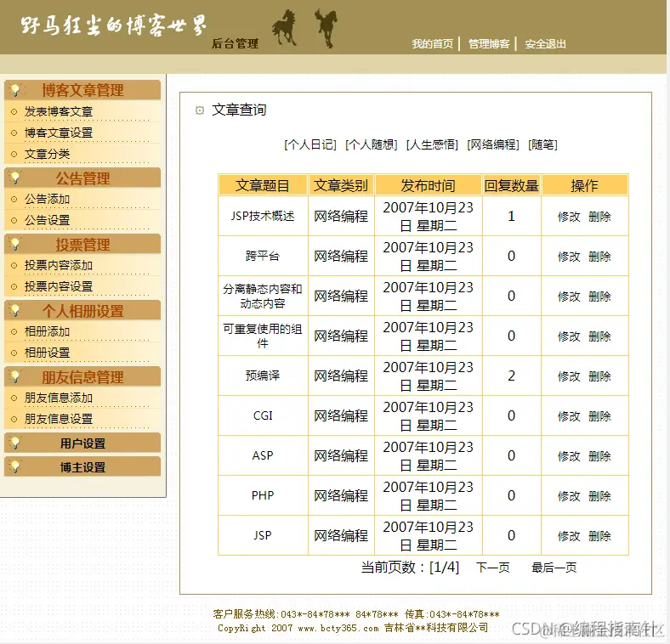Click the 回复数量 column header
The width and height of the screenshot is (670, 644).
512,185
